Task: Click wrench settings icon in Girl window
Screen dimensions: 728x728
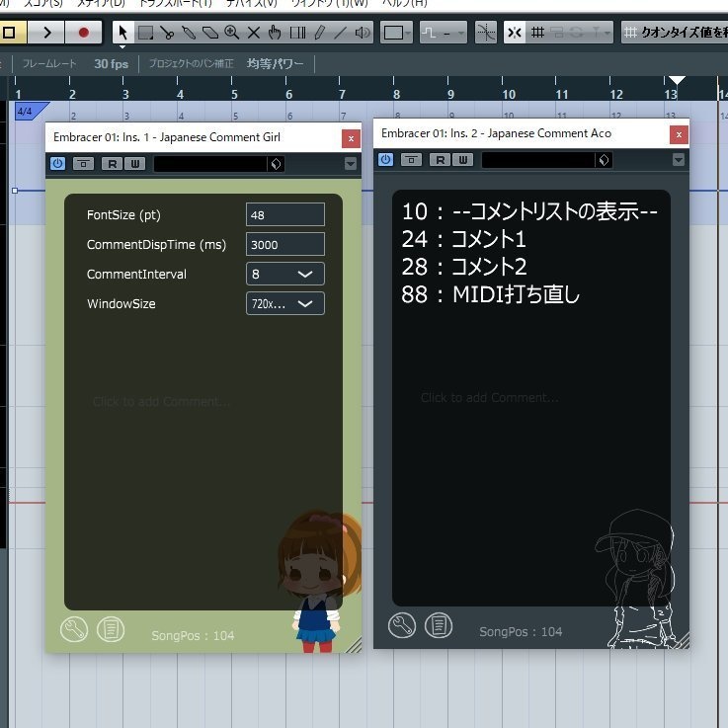Action: (x=74, y=629)
